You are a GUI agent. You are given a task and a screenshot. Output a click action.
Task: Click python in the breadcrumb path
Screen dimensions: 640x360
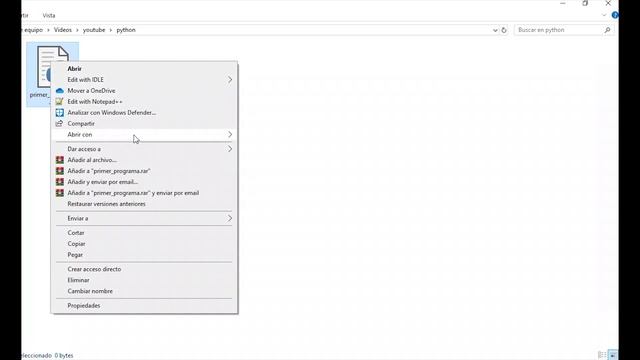tap(126, 30)
